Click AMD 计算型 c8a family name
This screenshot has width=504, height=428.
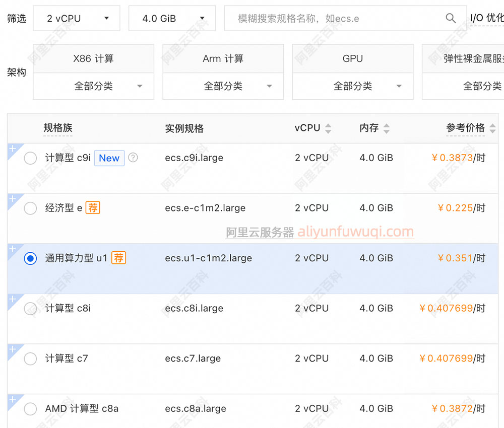tap(82, 408)
